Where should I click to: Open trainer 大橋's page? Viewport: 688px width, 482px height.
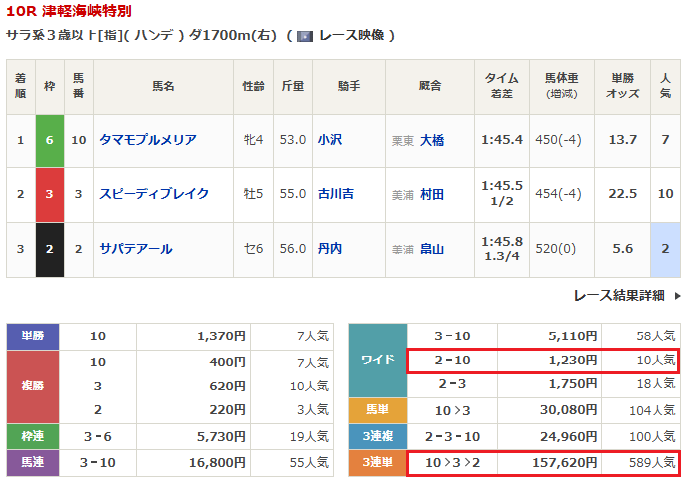(432, 141)
